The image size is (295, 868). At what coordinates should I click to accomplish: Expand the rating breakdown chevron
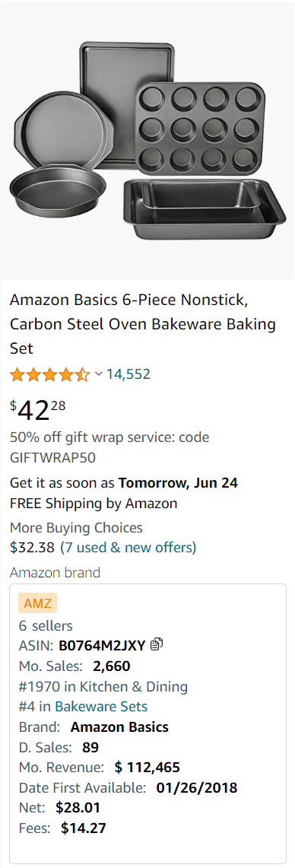pyautogui.click(x=99, y=374)
